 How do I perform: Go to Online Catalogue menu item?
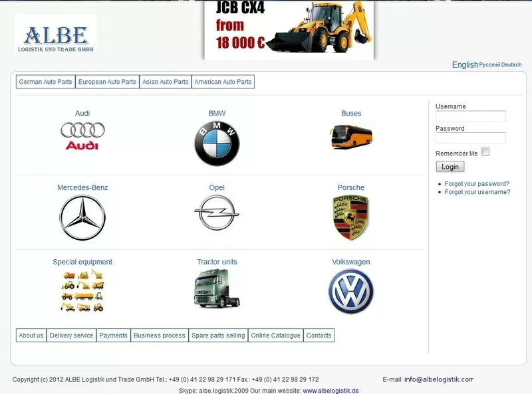pyautogui.click(x=275, y=336)
